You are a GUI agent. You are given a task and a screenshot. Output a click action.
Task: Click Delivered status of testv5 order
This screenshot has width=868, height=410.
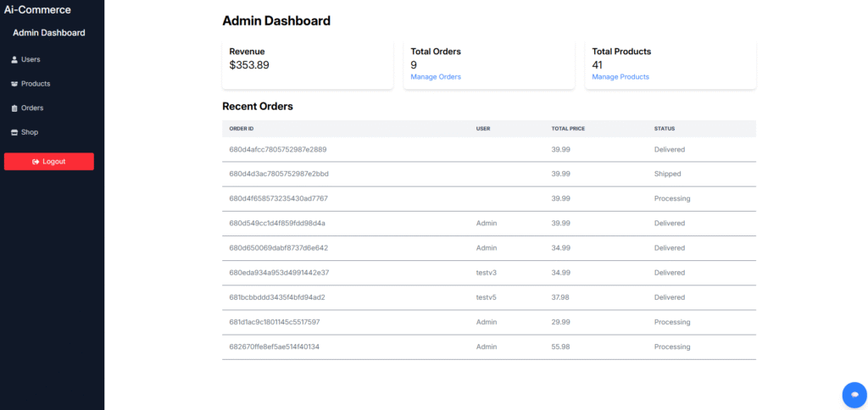670,297
